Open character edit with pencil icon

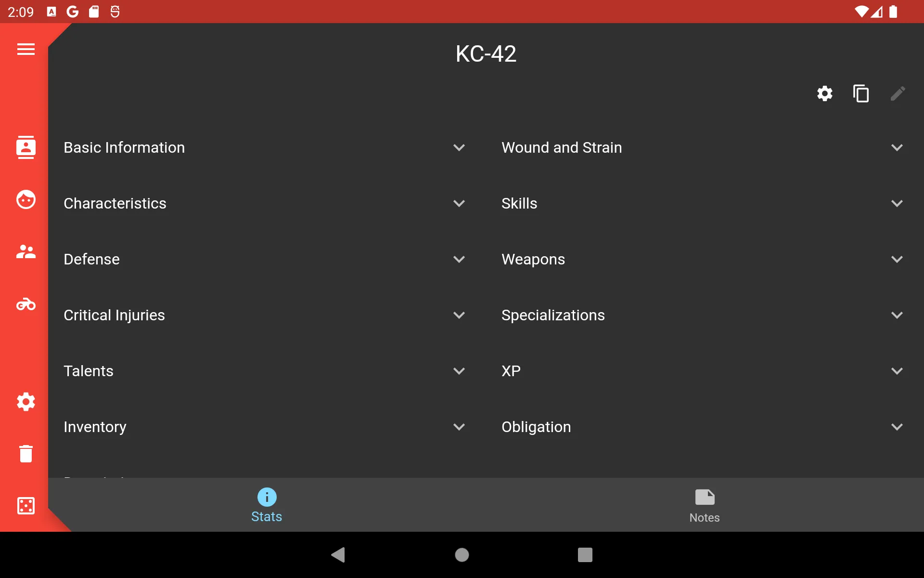(x=898, y=93)
